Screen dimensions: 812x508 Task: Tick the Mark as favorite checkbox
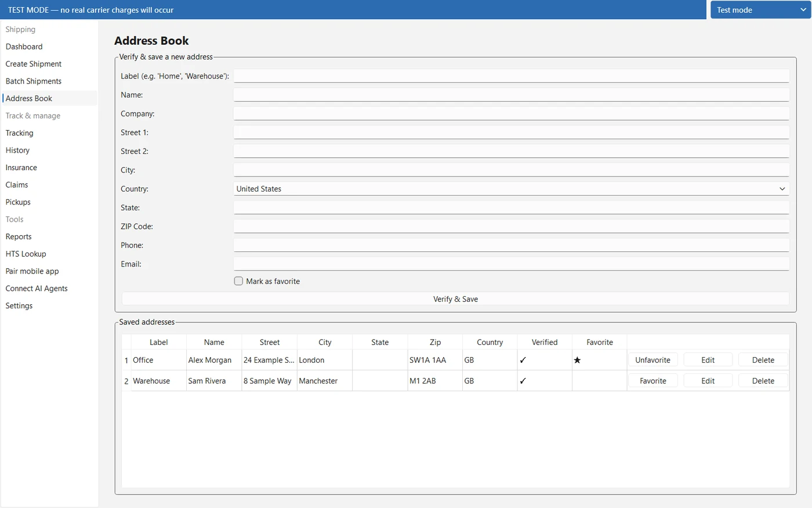[x=238, y=281]
